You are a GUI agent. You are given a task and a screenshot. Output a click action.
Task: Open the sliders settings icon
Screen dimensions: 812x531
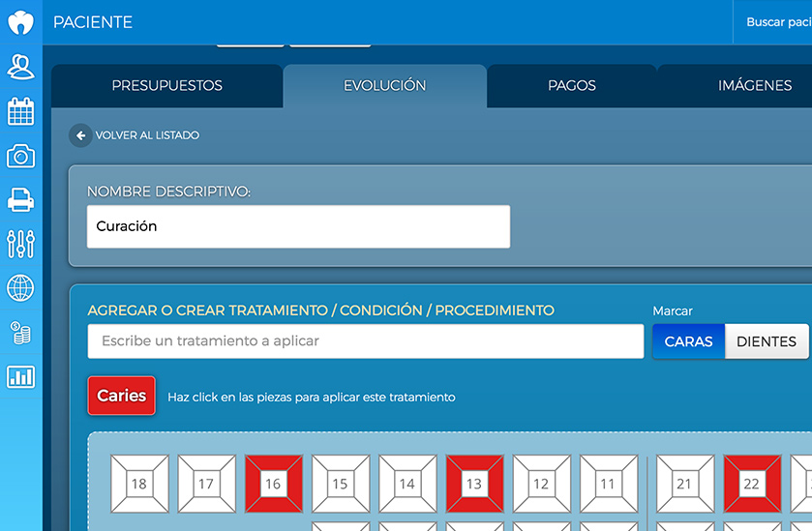[20, 244]
